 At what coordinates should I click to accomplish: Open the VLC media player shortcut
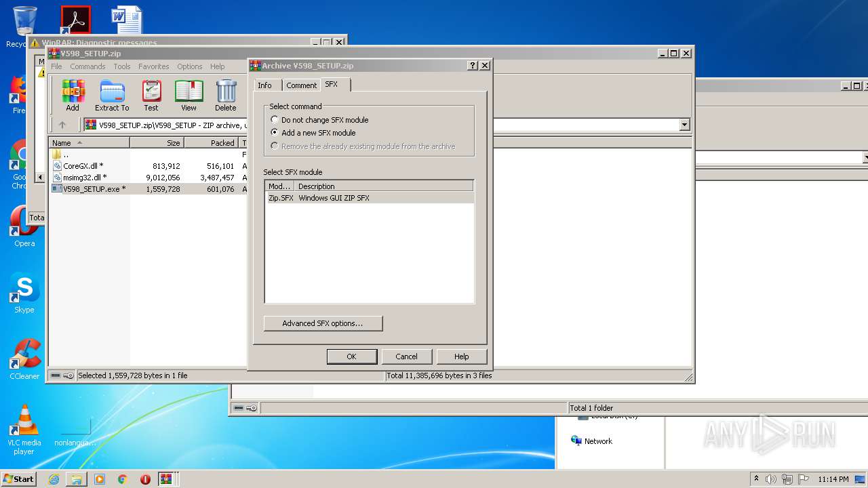click(24, 430)
